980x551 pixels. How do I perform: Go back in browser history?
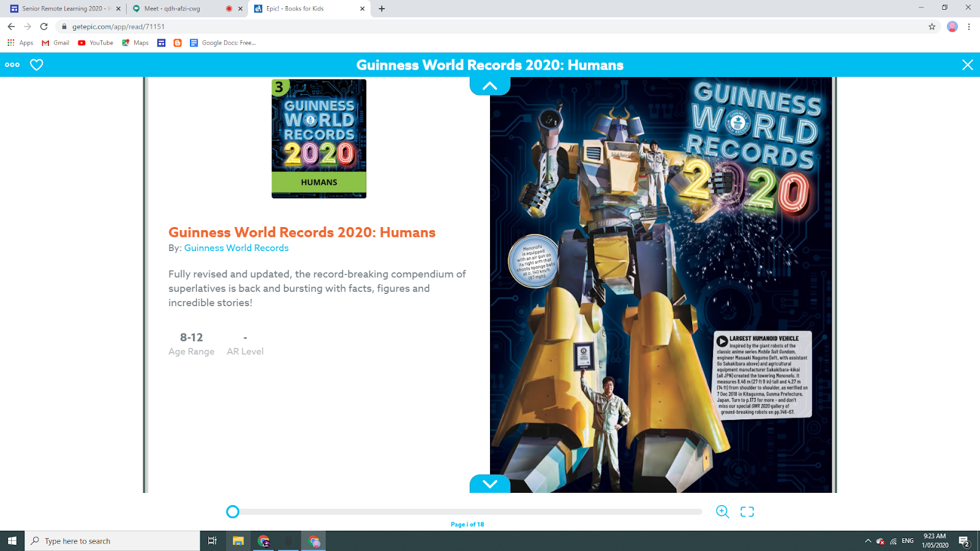tap(11, 26)
